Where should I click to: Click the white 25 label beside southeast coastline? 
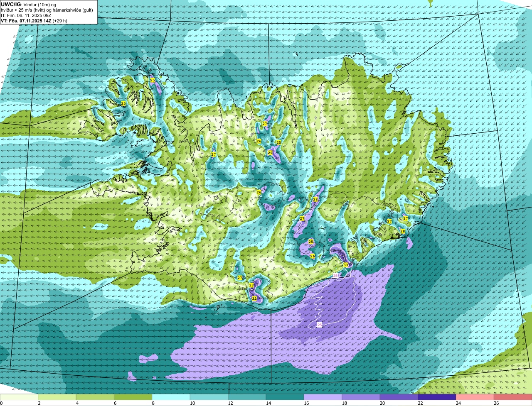coord(336,276)
